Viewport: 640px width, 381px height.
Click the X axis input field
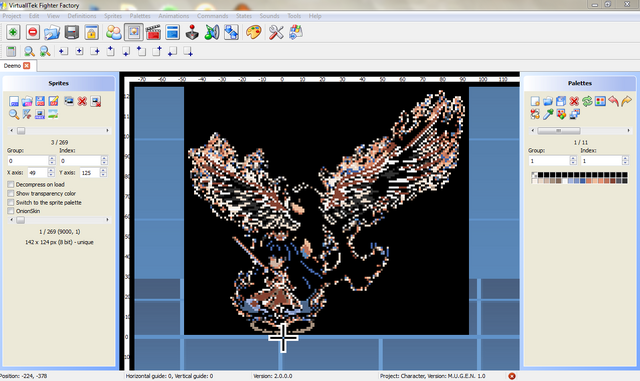pos(38,173)
